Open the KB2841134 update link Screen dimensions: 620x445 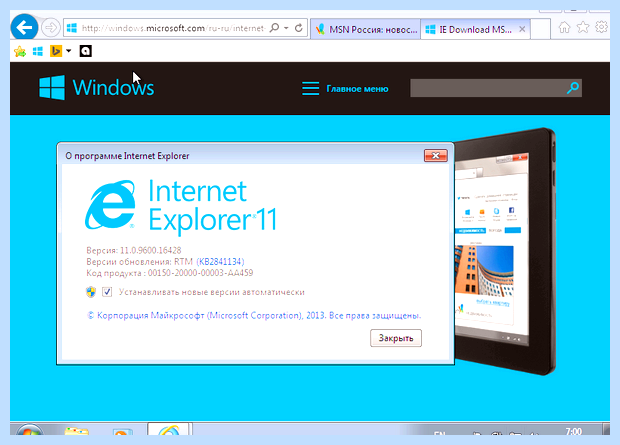[220, 262]
